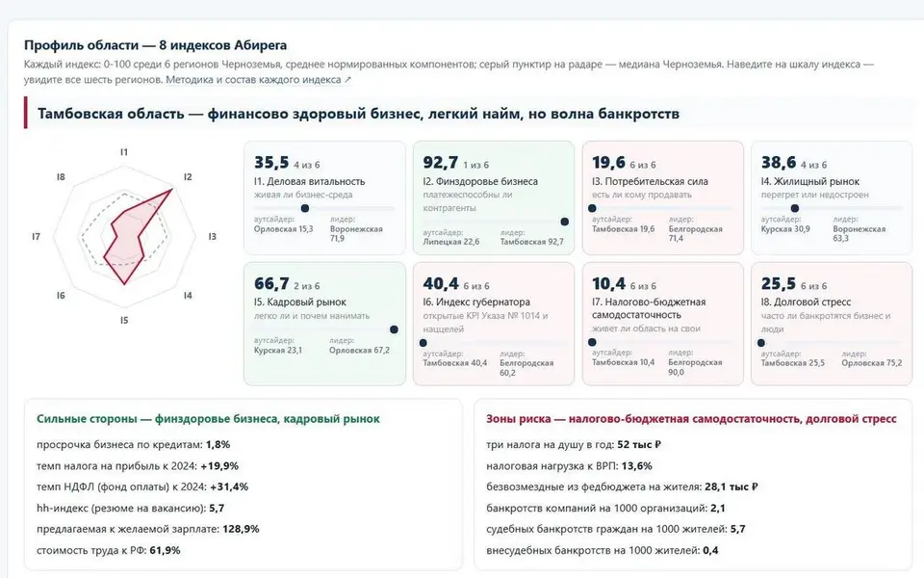Click the I3 Потребительская сила scale dot
The width and height of the screenshot is (924, 578).
[x=592, y=208]
